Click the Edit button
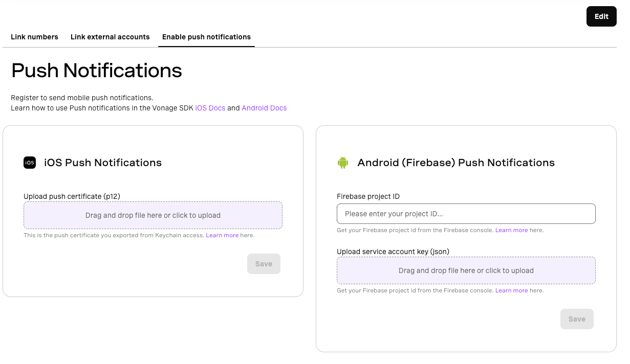630x364 pixels. 601,16
